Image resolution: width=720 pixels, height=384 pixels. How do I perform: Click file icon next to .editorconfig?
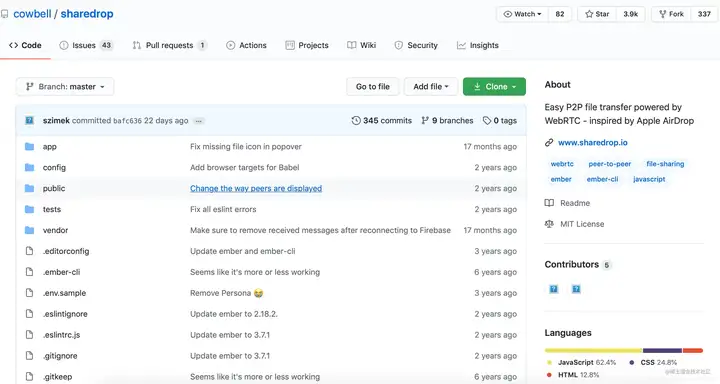pos(29,251)
